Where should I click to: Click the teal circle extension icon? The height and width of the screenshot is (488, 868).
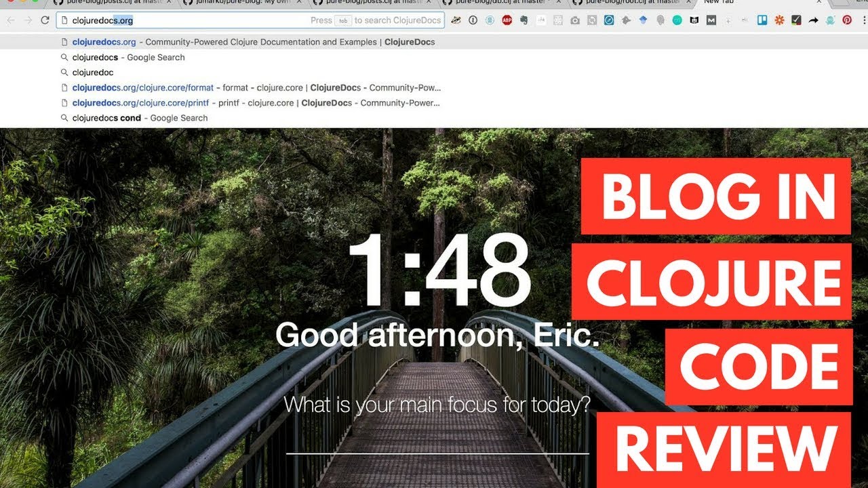(x=677, y=20)
